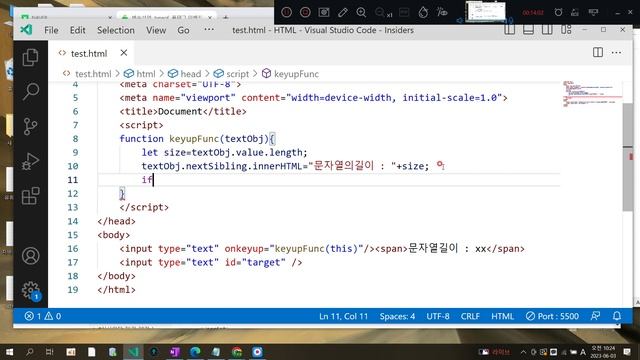Click Ln 11, Col 11 in status bar
640x360 pixels.
(x=343, y=316)
